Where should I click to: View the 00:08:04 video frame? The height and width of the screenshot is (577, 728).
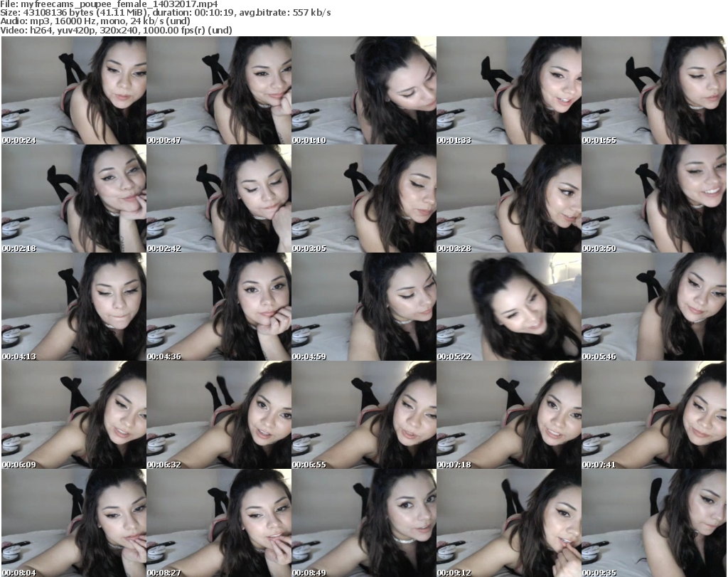click(74, 523)
